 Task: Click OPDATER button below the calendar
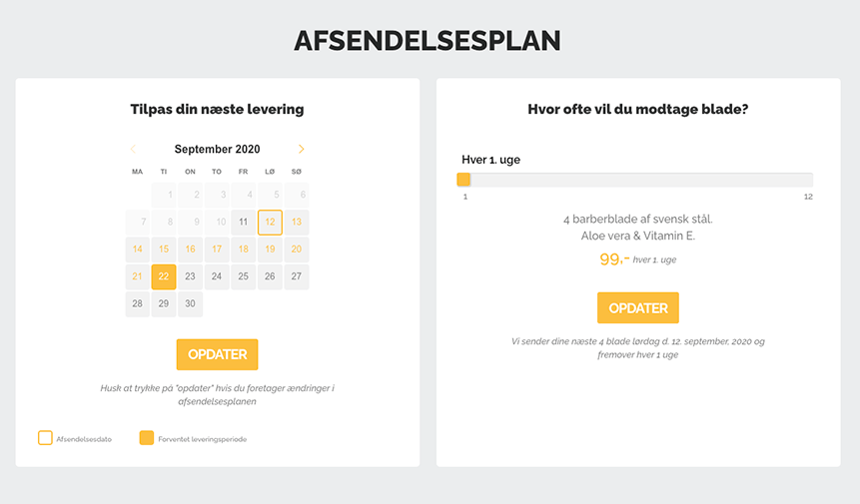coord(217,354)
